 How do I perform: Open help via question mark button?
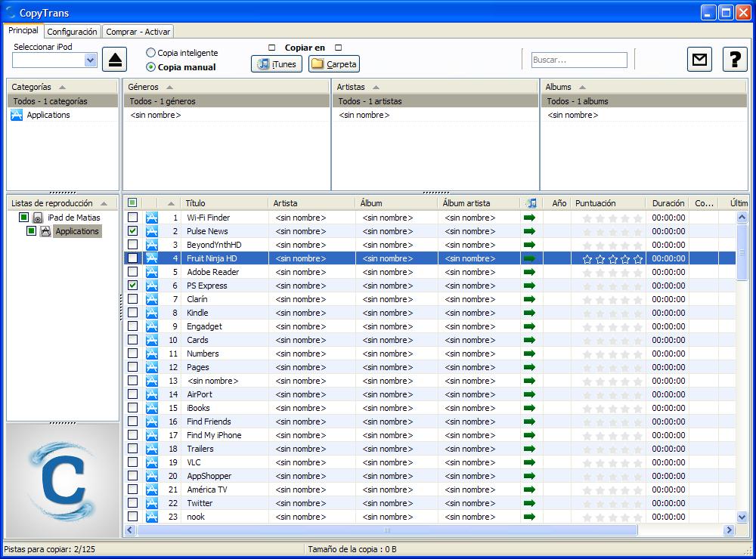click(735, 60)
